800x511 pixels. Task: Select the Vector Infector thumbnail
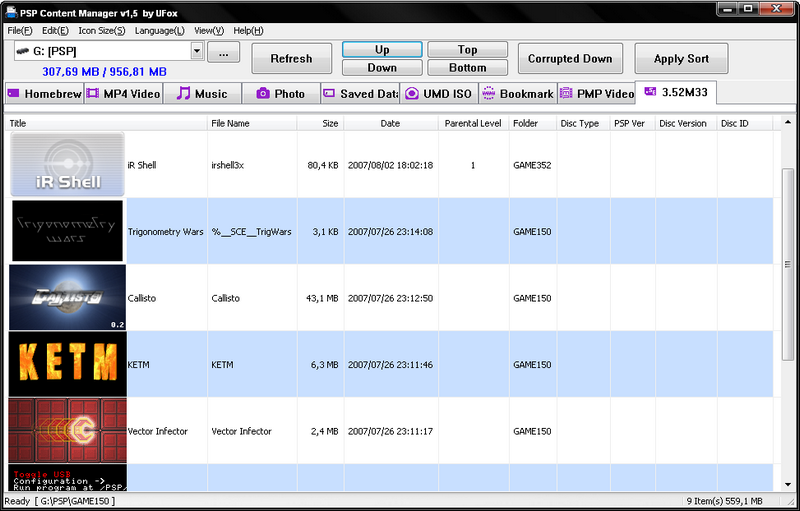pyautogui.click(x=67, y=430)
